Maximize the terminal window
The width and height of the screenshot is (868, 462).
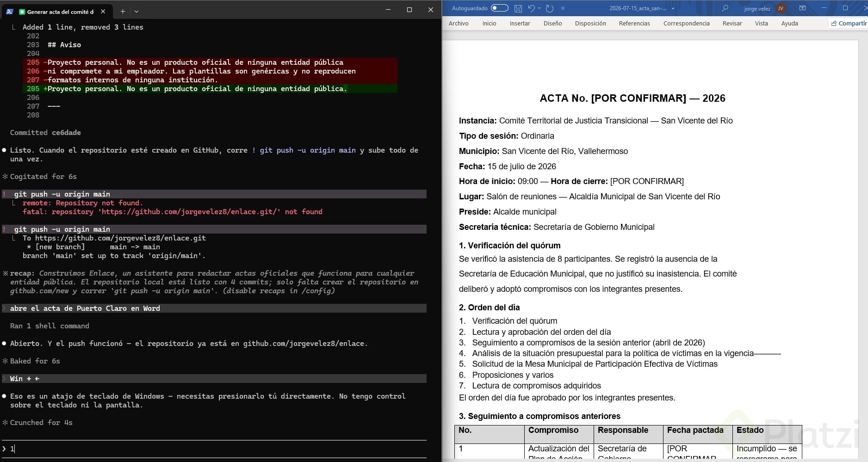pyautogui.click(x=409, y=10)
